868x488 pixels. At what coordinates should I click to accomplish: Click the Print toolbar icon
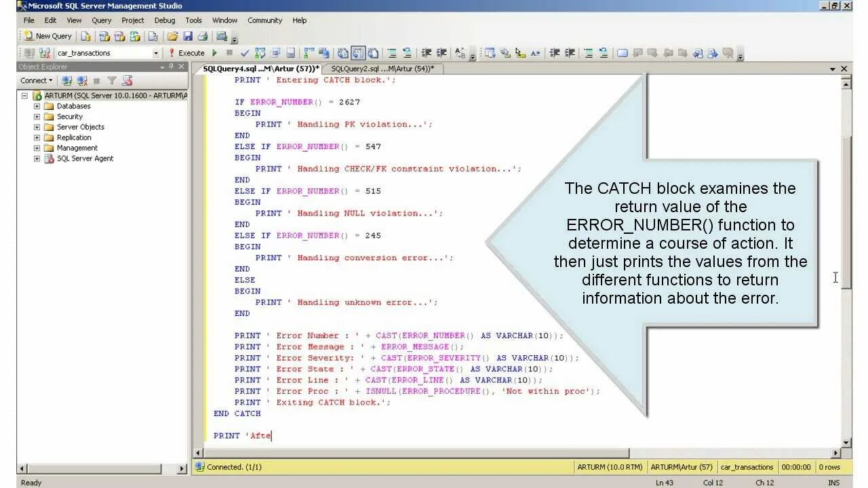point(202,36)
